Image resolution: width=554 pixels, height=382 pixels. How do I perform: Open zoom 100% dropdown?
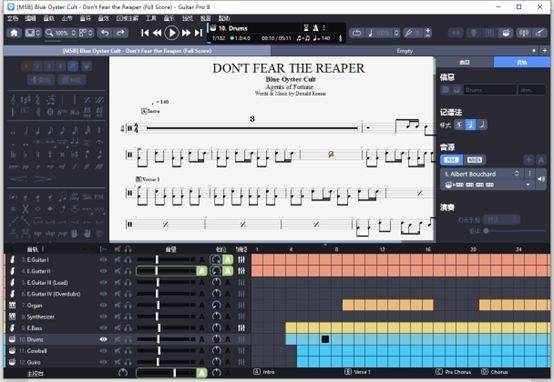[x=60, y=33]
